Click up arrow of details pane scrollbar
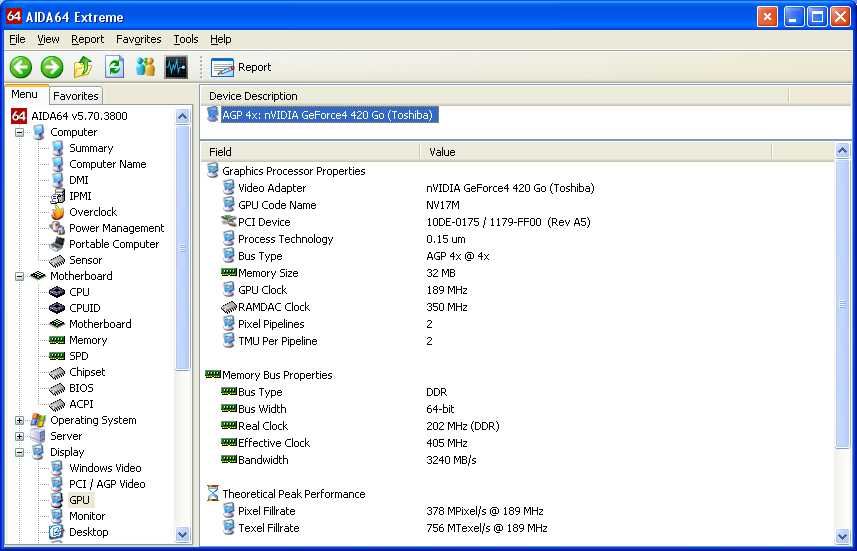This screenshot has width=857, height=551. coord(842,150)
